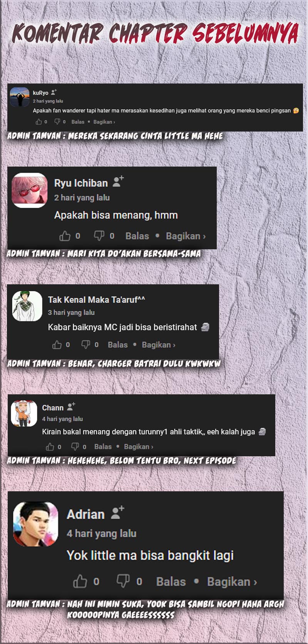Dislike kuRyo's comment with thumbs down
This screenshot has height=644, width=308.
point(57,122)
